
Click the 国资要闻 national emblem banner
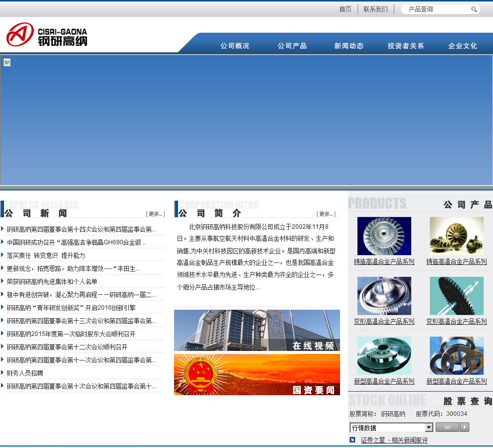coord(257,375)
